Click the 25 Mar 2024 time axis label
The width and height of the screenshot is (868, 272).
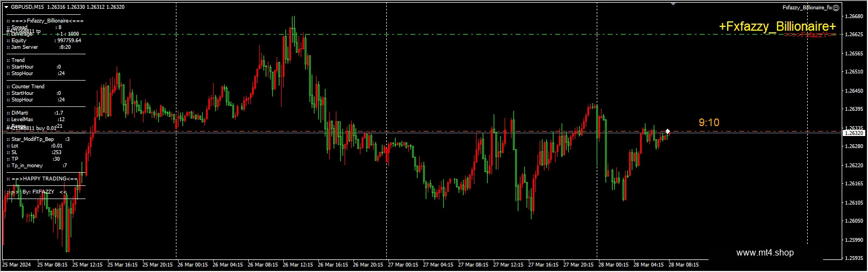coord(16,265)
